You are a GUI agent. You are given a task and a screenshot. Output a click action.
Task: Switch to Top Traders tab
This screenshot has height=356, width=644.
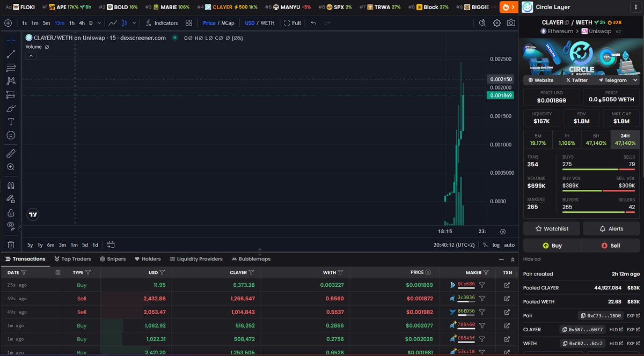point(72,259)
